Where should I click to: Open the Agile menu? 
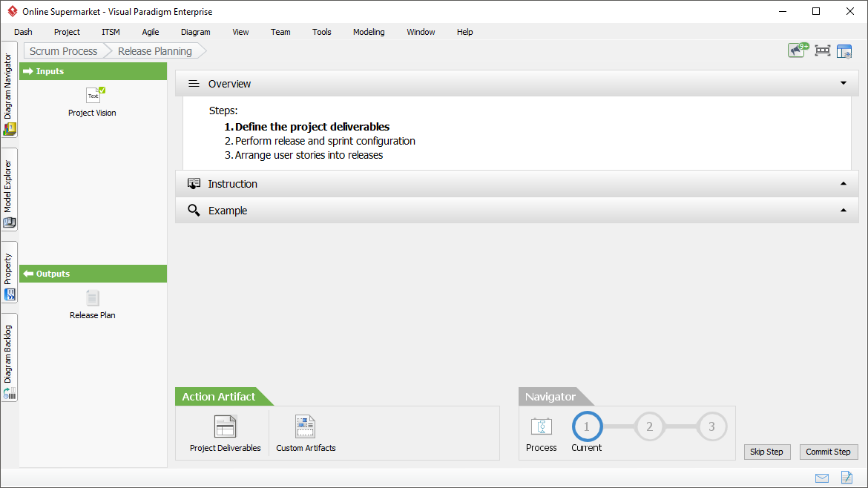pos(150,32)
